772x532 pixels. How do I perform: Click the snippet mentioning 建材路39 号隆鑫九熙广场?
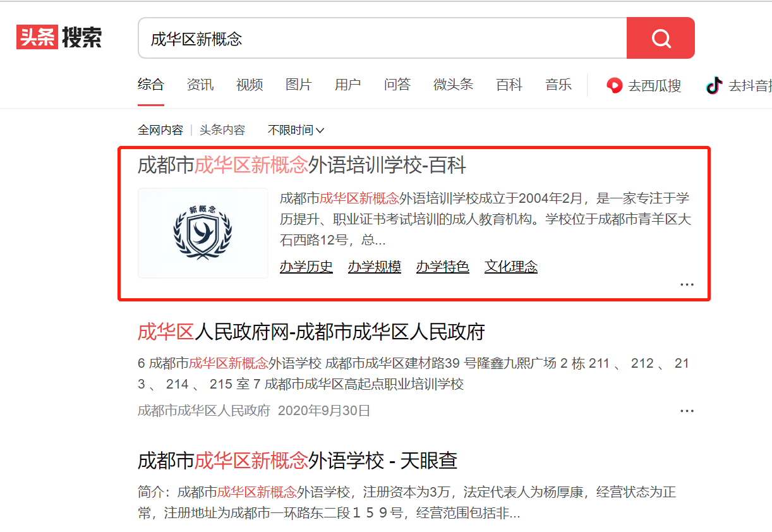pos(414,373)
